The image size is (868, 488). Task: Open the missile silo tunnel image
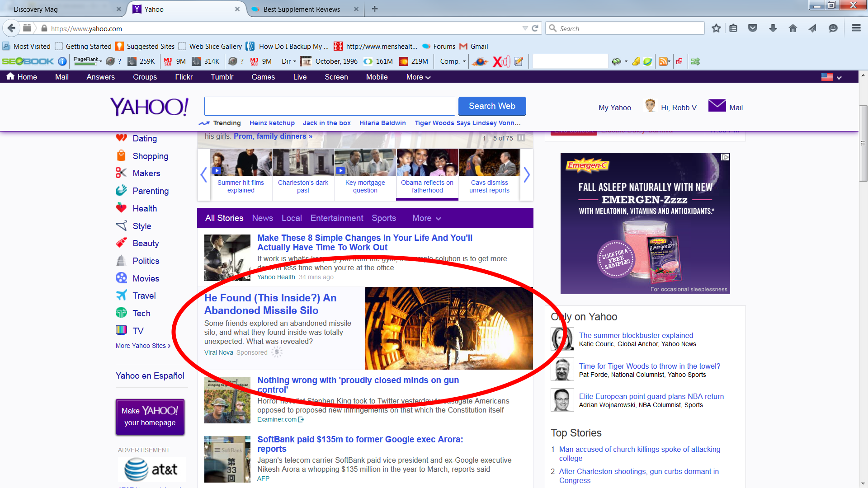click(x=449, y=328)
